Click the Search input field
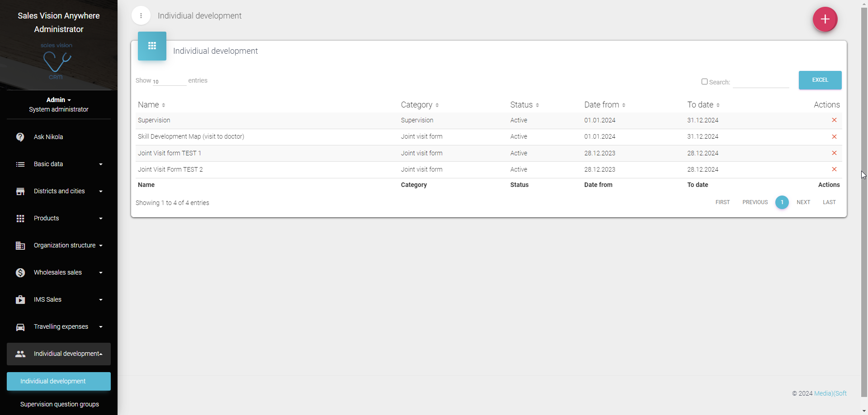 pos(760,82)
